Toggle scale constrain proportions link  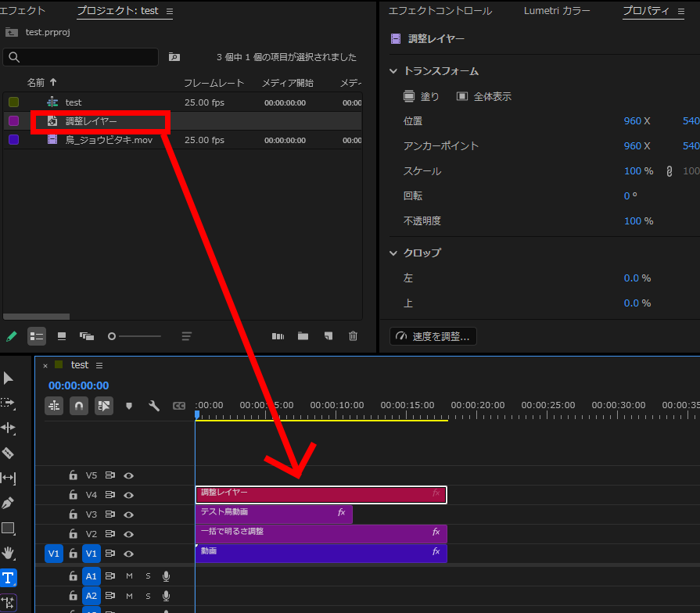669,171
